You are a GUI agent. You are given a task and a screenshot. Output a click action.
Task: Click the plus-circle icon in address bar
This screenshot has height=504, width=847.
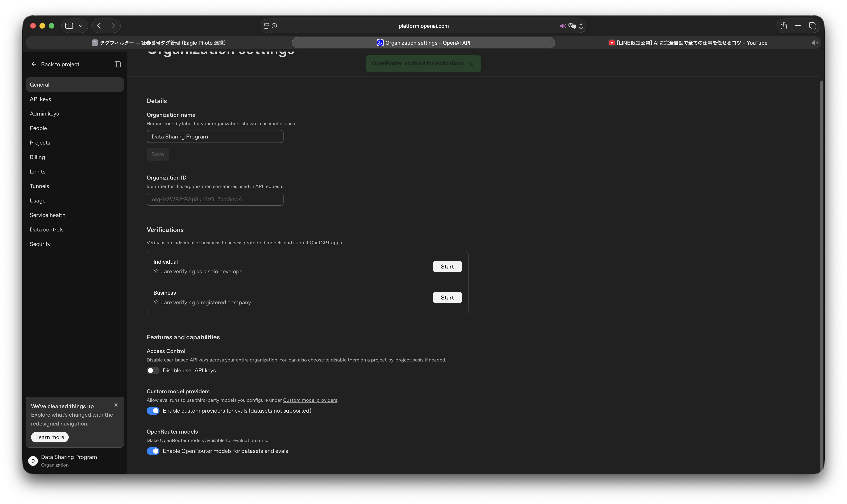coord(274,26)
